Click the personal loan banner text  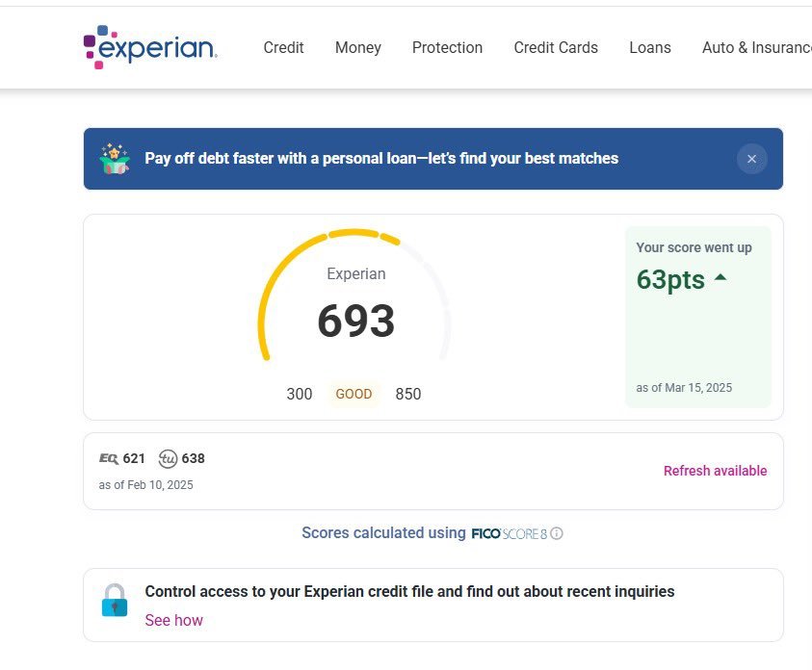point(381,159)
